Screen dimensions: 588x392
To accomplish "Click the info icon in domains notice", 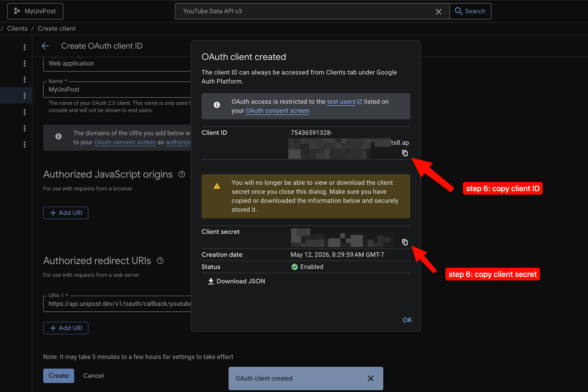I will (58, 136).
